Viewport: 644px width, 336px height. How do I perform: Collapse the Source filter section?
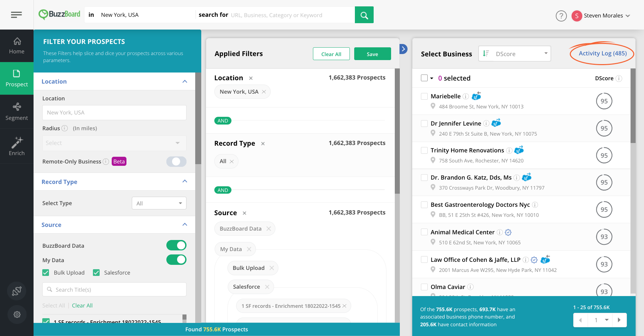(185, 225)
